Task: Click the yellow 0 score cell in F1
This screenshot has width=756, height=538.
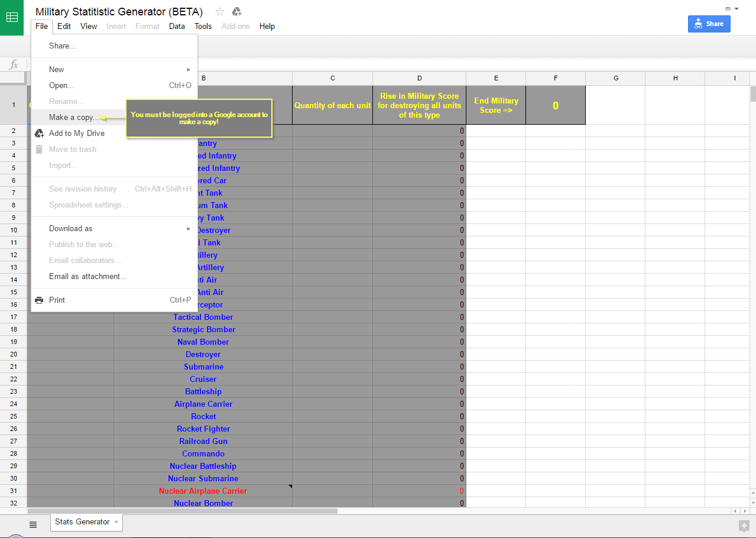Action: tap(556, 105)
